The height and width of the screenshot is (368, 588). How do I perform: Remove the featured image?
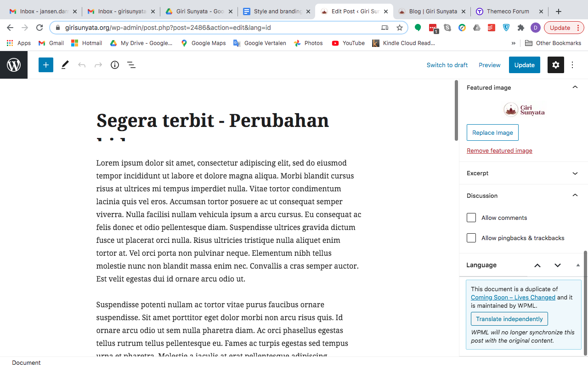(x=499, y=150)
